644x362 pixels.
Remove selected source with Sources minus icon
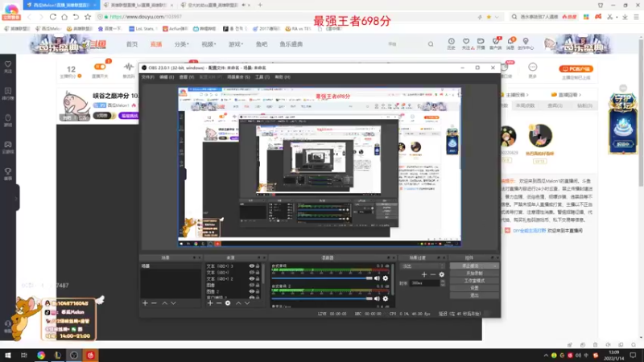click(x=219, y=303)
